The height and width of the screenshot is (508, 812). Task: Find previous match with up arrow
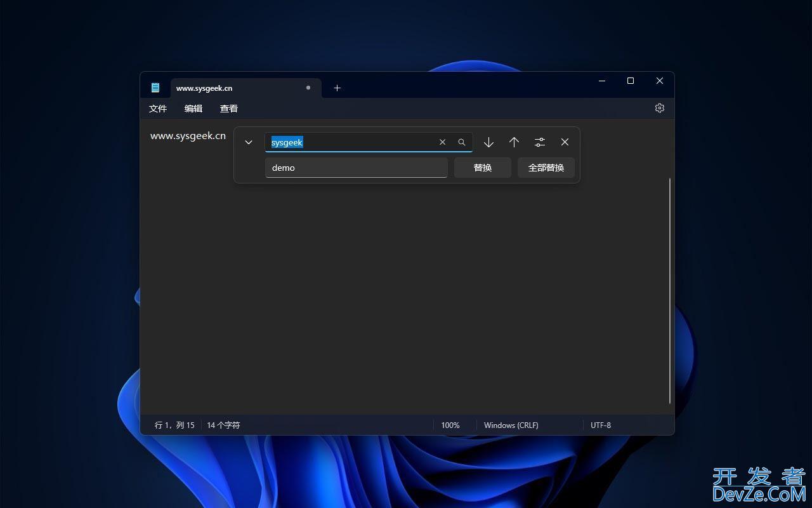[x=514, y=142]
